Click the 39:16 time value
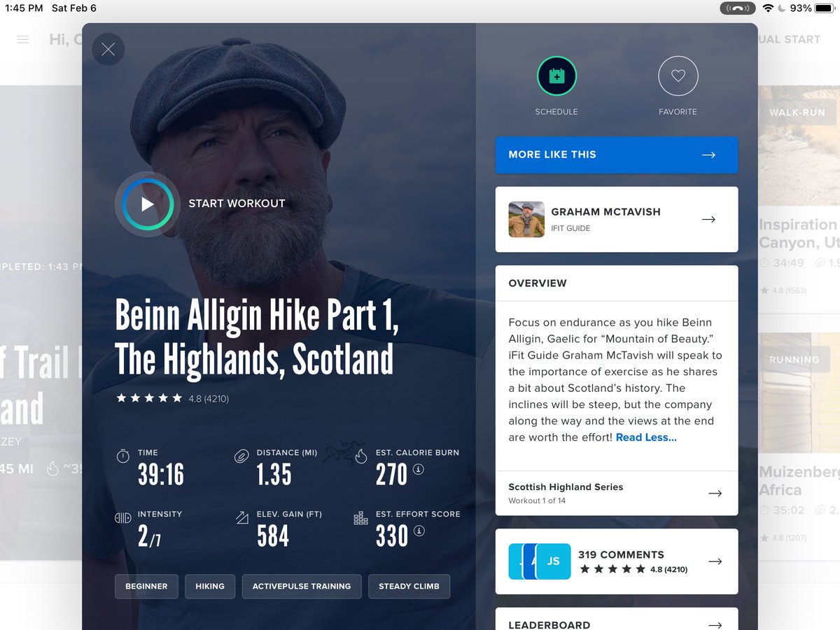Image resolution: width=840 pixels, height=630 pixels. click(161, 475)
